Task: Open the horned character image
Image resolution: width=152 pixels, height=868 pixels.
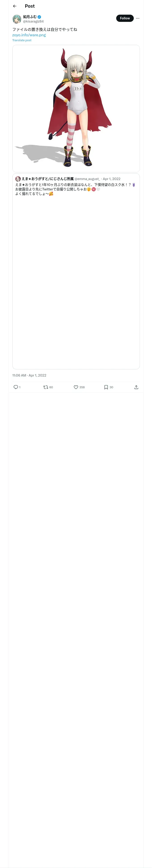Action: coord(76,109)
